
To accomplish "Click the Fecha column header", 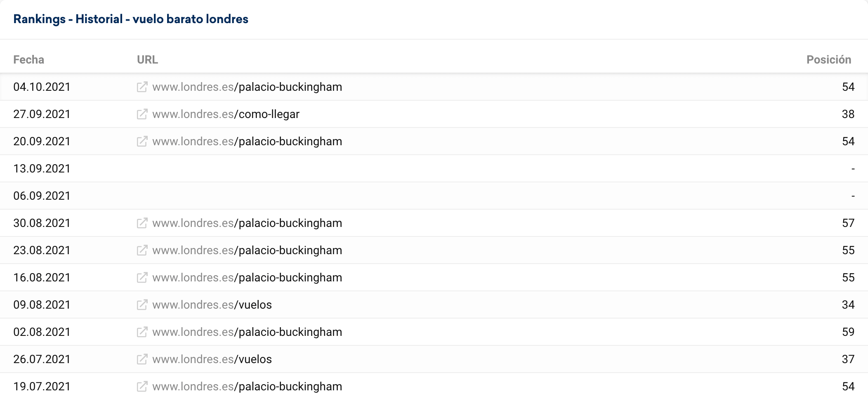I will (x=28, y=60).
